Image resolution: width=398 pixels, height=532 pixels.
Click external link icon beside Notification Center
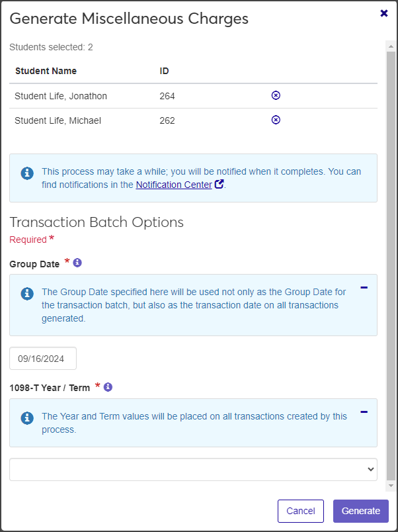point(219,185)
